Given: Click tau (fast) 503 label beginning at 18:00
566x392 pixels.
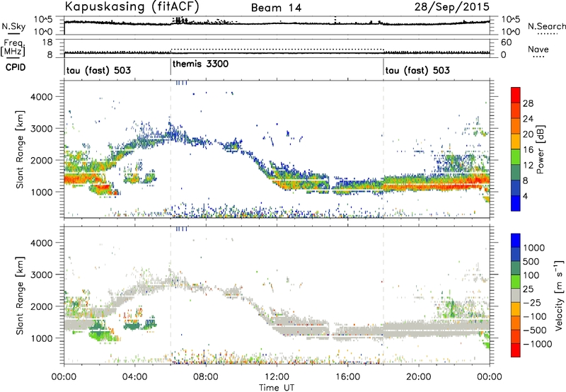Looking at the screenshot, I should click(417, 70).
